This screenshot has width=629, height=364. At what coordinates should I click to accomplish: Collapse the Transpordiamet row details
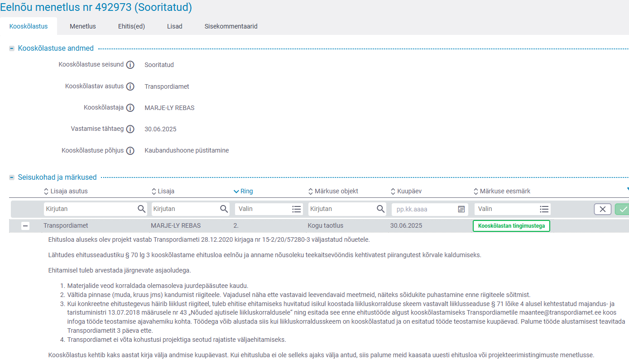click(25, 226)
